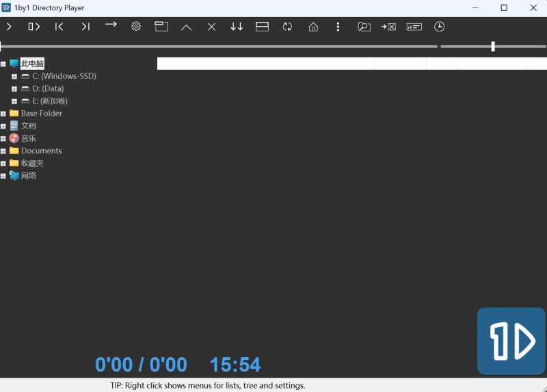Click the Pause/Play toggle icon
547x392 pixels.
point(34,27)
